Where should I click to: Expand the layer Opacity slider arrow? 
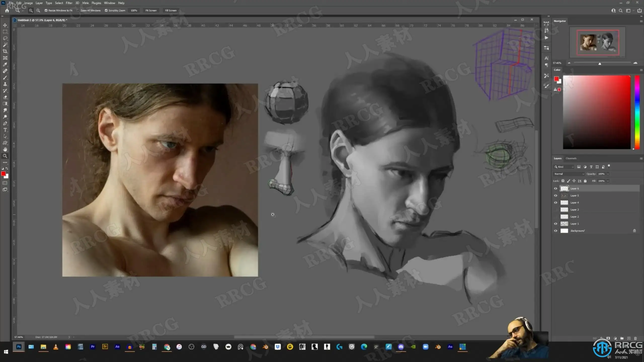(x=608, y=174)
